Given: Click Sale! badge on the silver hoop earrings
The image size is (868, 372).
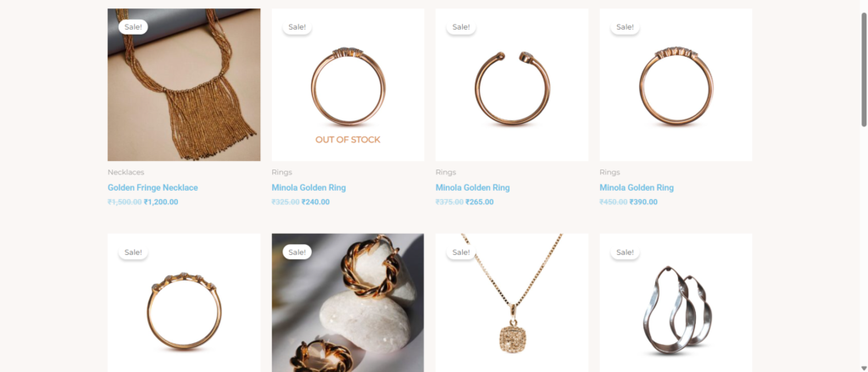Looking at the screenshot, I should click(x=625, y=253).
